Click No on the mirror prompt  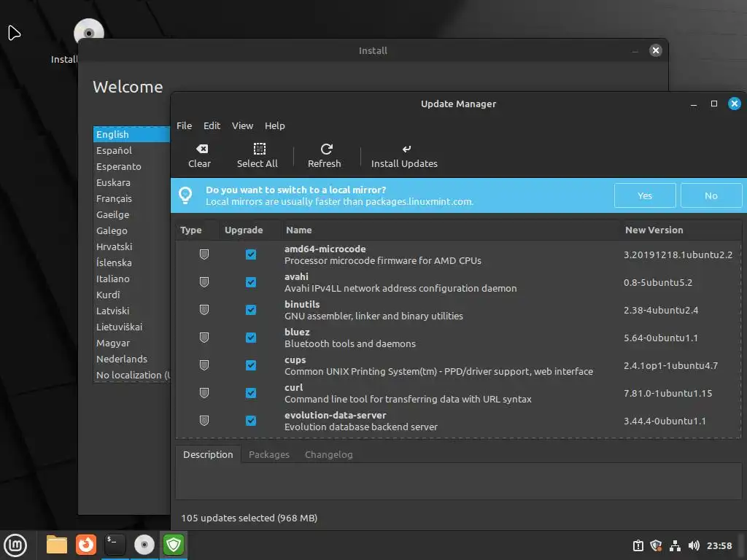(711, 195)
